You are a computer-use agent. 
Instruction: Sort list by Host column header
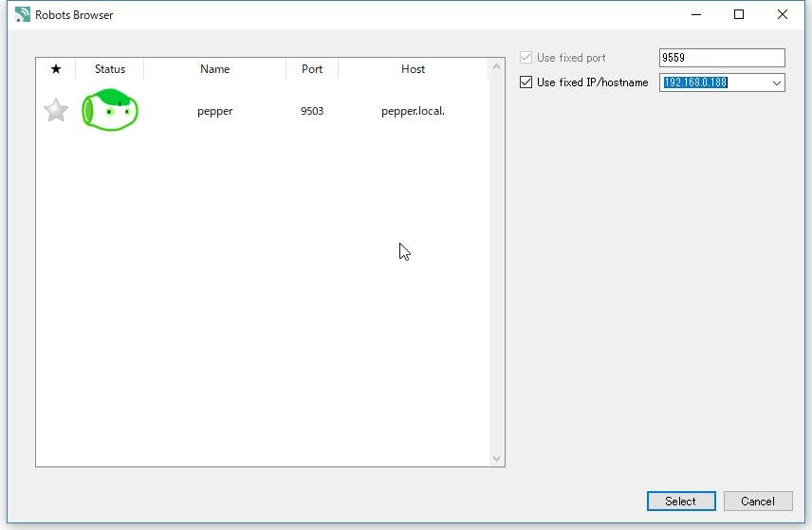(414, 69)
